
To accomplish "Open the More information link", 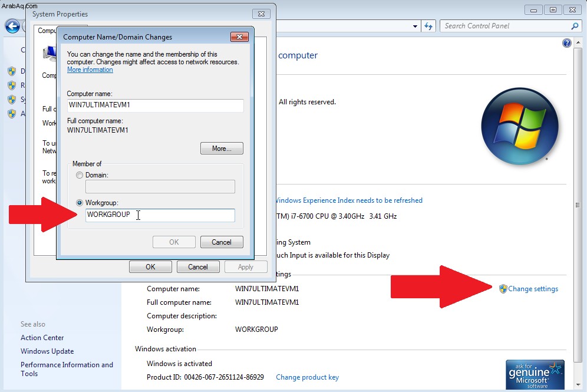I will pos(90,70).
